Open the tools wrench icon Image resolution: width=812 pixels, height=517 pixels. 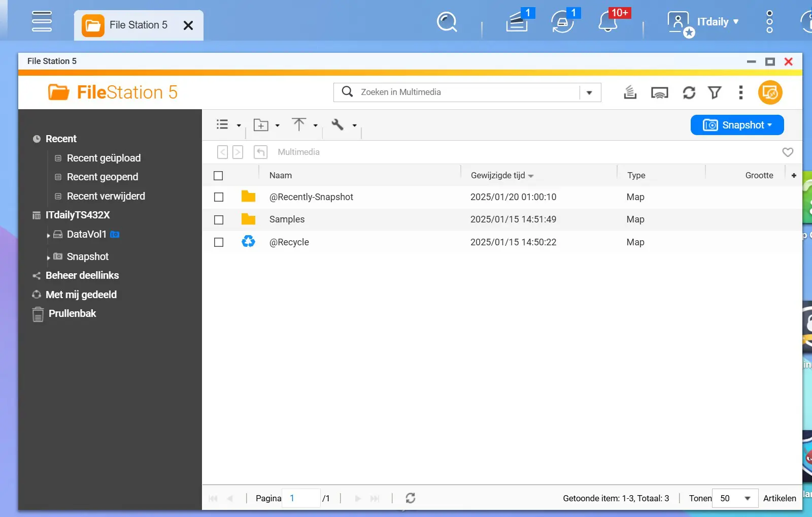(337, 124)
